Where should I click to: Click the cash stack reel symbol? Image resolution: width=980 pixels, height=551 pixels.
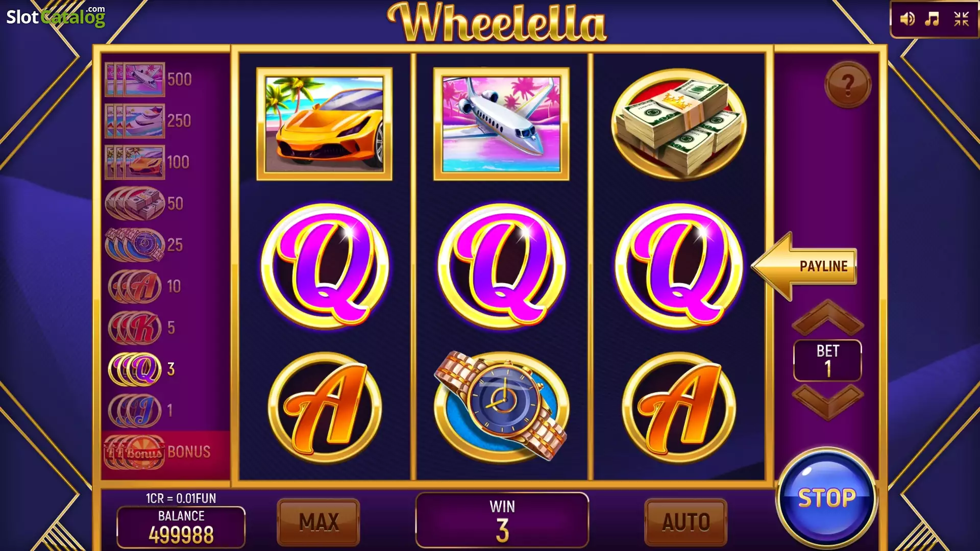point(679,124)
